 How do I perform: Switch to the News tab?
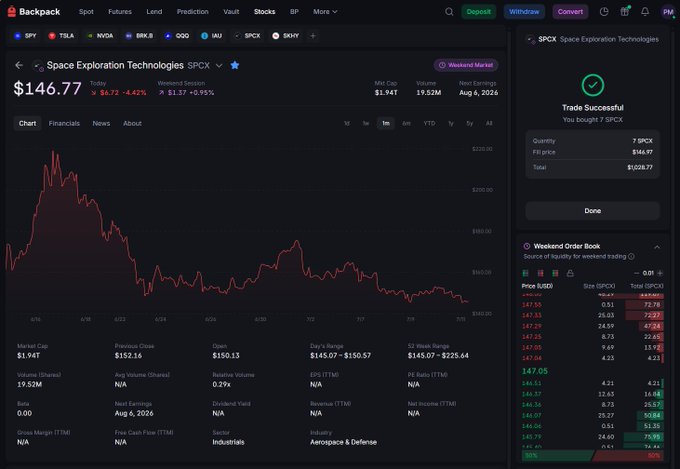(101, 123)
